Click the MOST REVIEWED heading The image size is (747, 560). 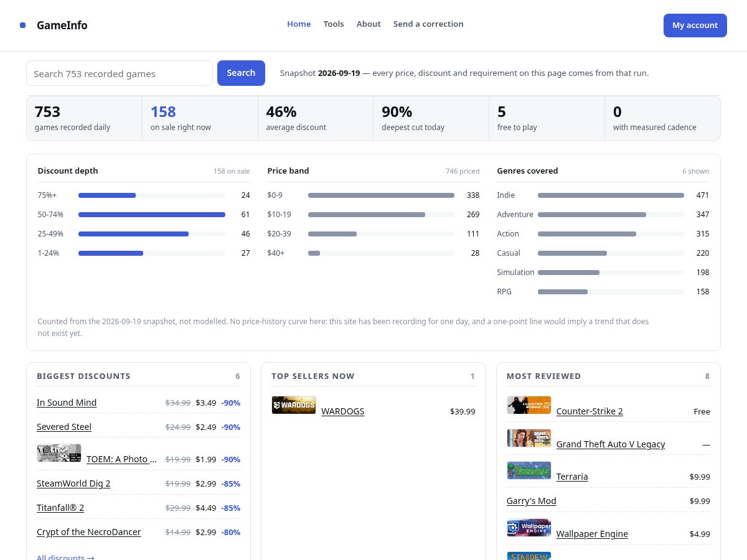click(x=543, y=376)
